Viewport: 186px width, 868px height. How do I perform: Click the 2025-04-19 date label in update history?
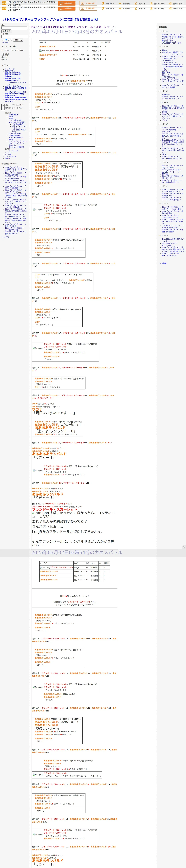(x=163, y=91)
